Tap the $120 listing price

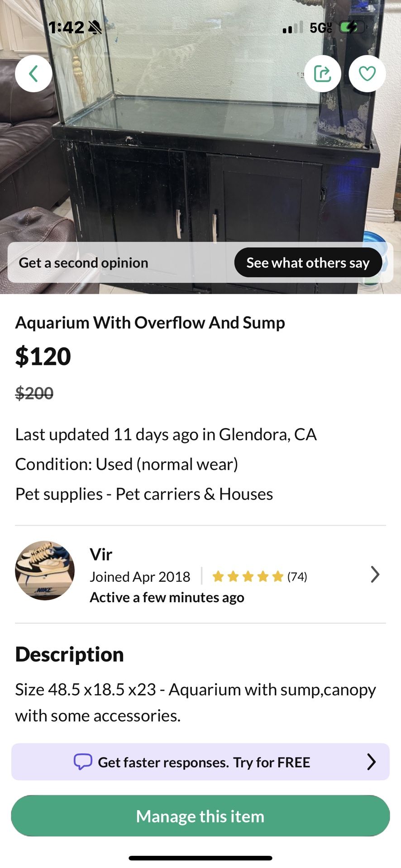pos(43,356)
